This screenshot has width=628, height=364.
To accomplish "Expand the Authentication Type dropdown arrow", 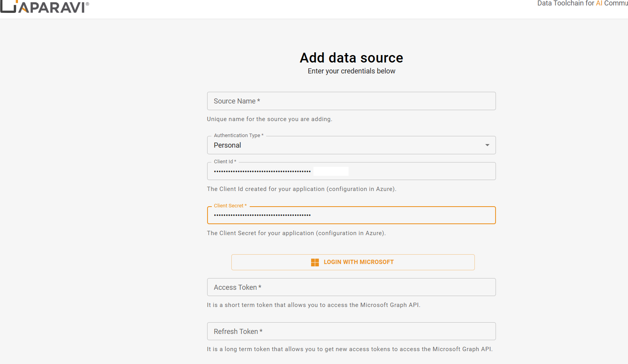I will click(487, 145).
